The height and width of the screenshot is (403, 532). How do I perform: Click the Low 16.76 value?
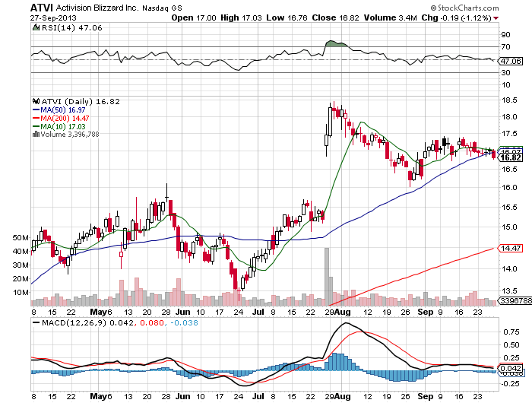pyautogui.click(x=287, y=17)
